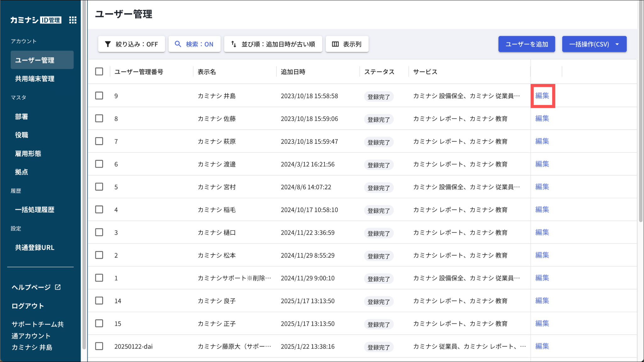Click the external link icon beside ヘルプページ
Image resolution: width=644 pixels, height=362 pixels.
point(58,287)
